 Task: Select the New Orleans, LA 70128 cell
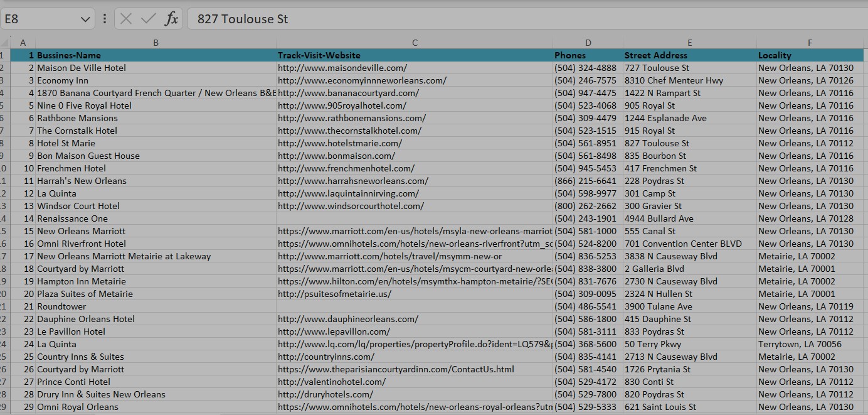[810, 218]
